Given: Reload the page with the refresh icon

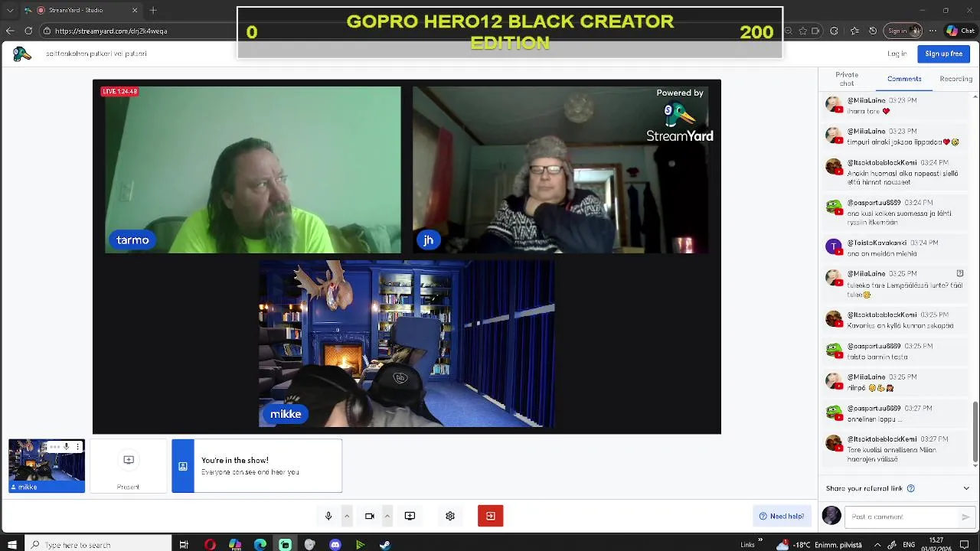Looking at the screenshot, I should tap(28, 31).
